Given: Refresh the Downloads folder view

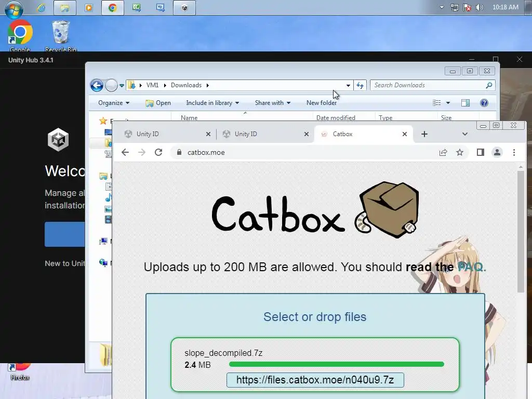Looking at the screenshot, I should click(360, 86).
